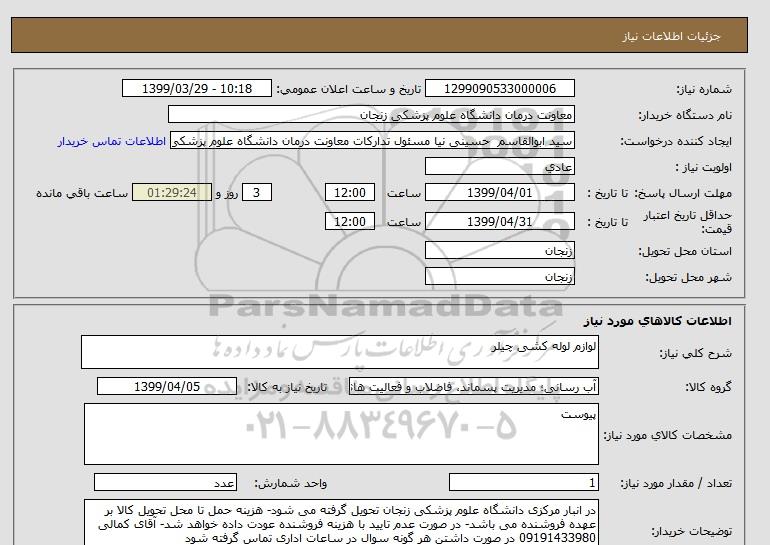This screenshot has height=545, width=770.
Task: Select the public announcement date field 1399/03/29
Action: tap(197, 89)
